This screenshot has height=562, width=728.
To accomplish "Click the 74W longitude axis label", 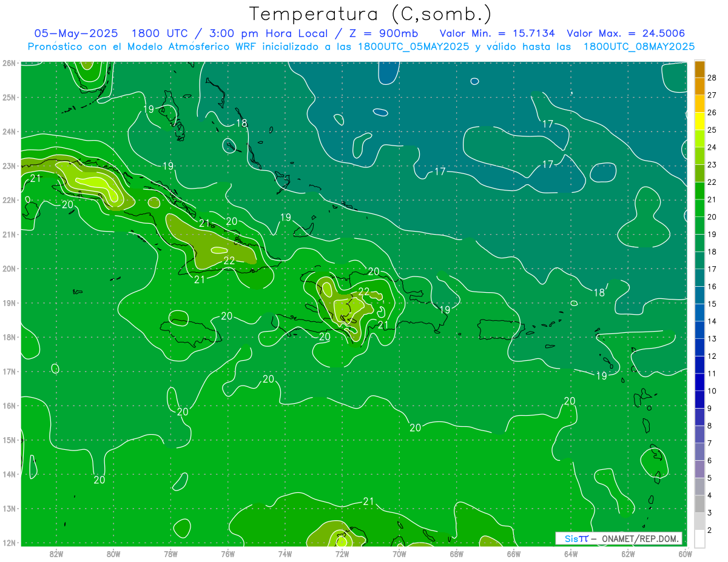I will [x=285, y=554].
